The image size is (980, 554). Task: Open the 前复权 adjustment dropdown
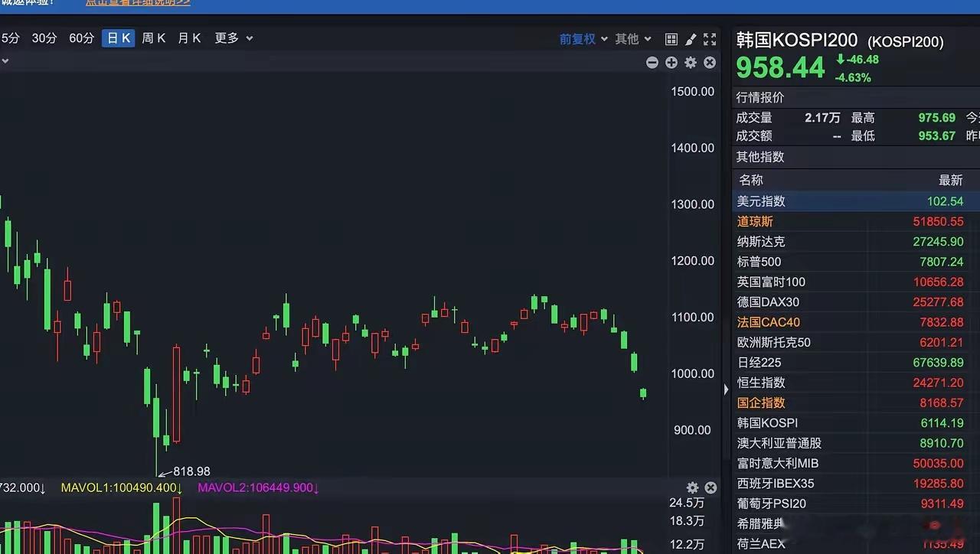coord(583,39)
